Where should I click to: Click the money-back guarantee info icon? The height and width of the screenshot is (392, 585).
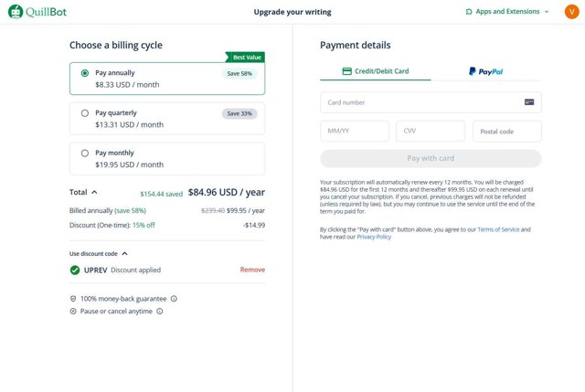174,299
